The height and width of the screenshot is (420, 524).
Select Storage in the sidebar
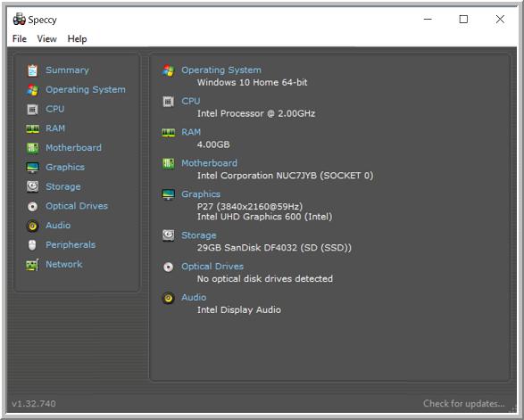(x=63, y=186)
